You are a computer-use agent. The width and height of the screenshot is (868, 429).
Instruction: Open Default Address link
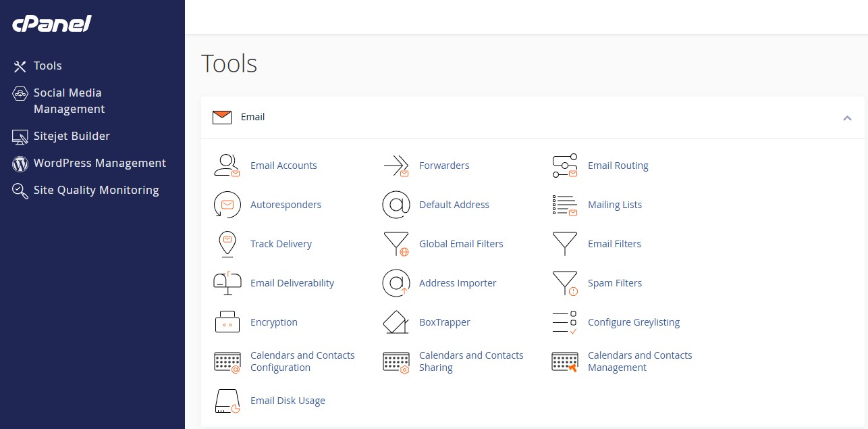coord(454,205)
